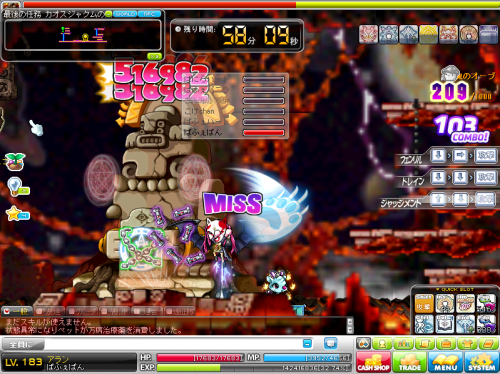500x374 pixels.
Task: Select the third chat tab
Action: tap(82, 311)
